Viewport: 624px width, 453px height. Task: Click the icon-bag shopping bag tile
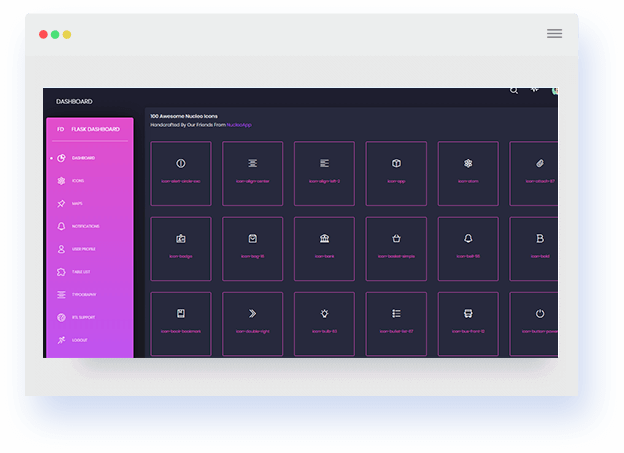tap(252, 249)
